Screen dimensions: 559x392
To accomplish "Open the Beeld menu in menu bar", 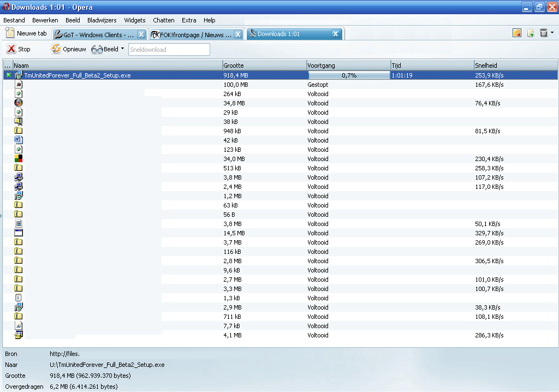I will tap(73, 20).
